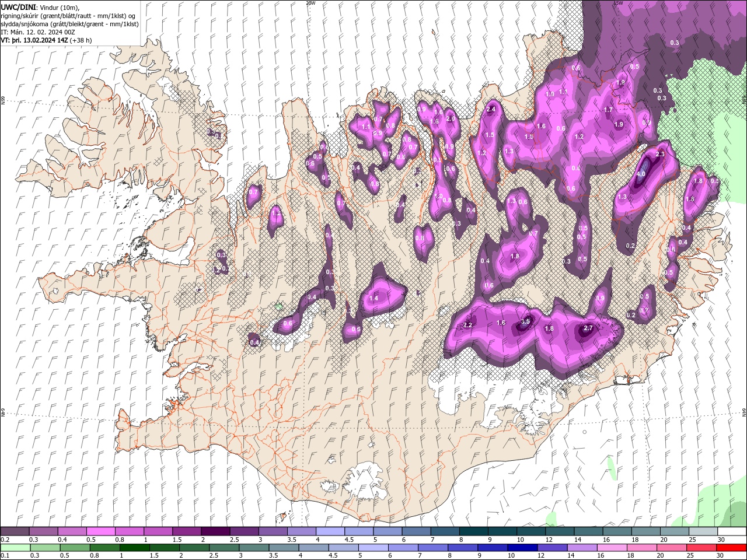
Task: Select the 0.2–0.3 gray-purple swatch in top legend
Action: tap(15, 531)
